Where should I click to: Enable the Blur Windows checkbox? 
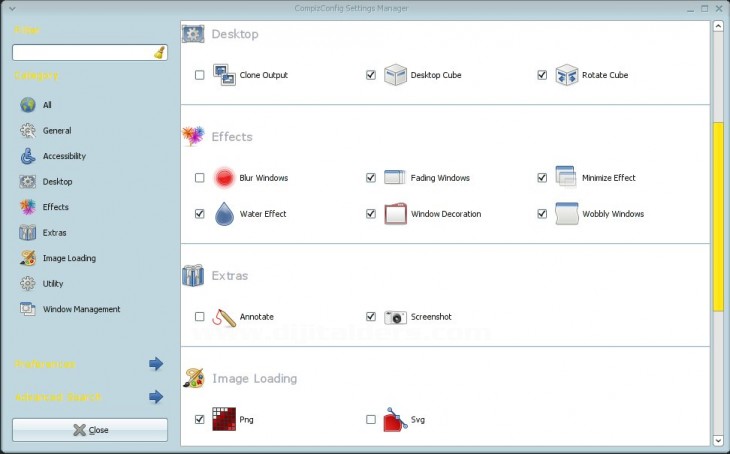click(x=200, y=178)
